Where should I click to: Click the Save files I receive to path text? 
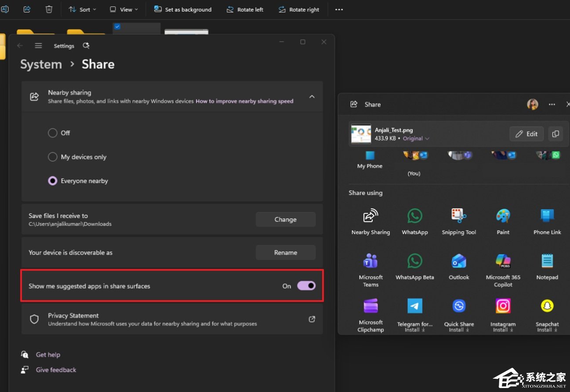tap(70, 224)
